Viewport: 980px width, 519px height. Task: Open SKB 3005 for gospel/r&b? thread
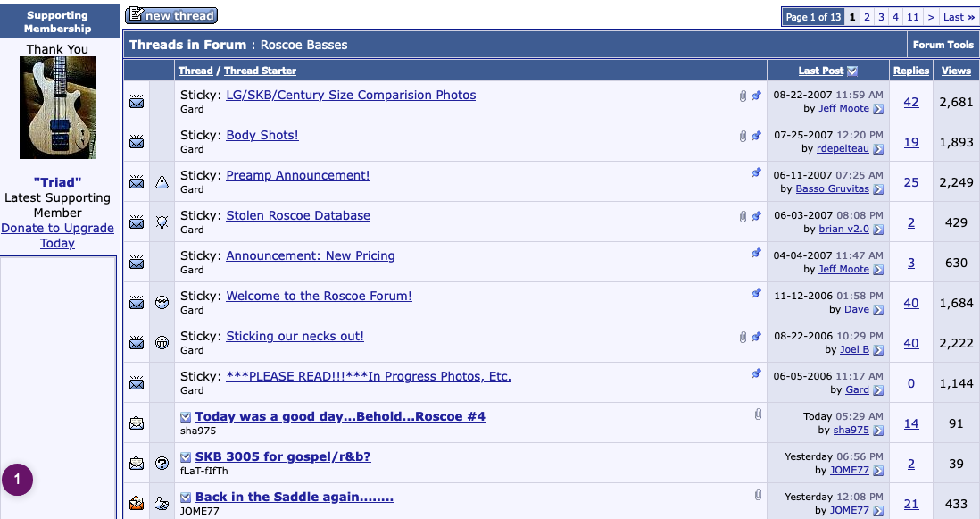[283, 456]
